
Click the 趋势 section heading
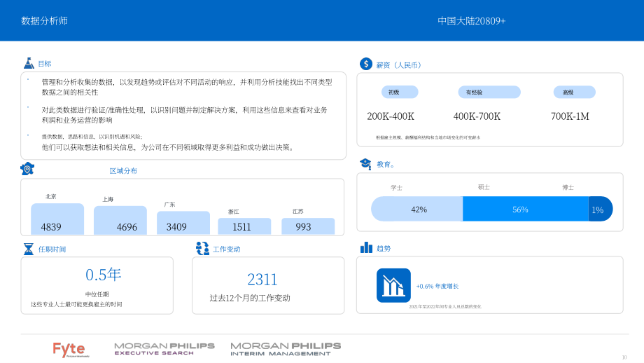(x=384, y=248)
